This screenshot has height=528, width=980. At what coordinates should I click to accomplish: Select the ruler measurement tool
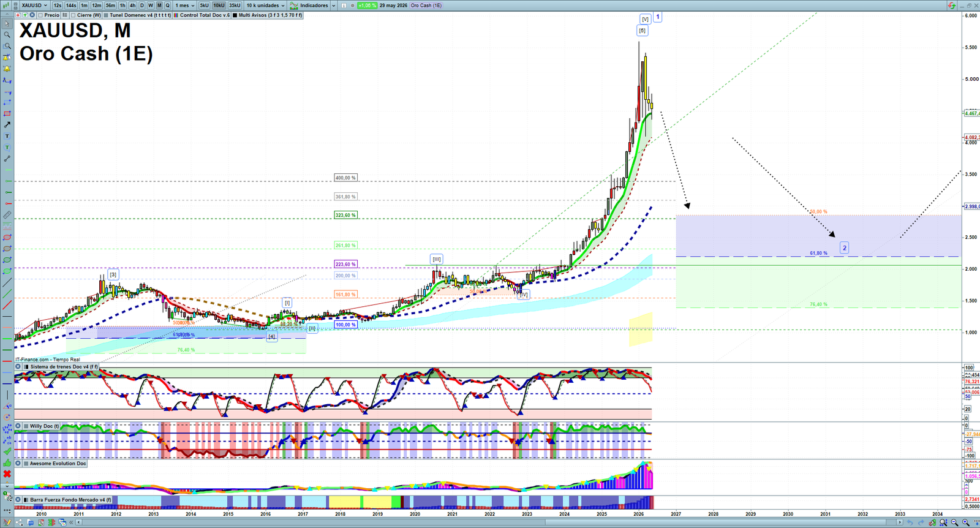tap(7, 215)
